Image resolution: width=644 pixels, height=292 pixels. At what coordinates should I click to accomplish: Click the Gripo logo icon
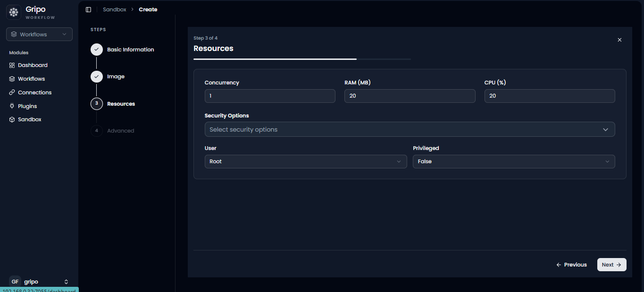point(14,12)
